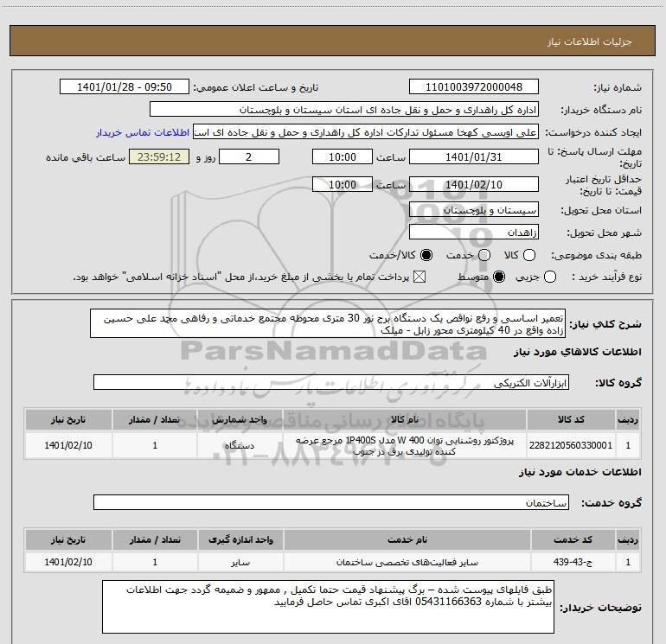Open the اطلاعات تماس خریدار link
Screen dimensions: 666x644
tap(143, 132)
